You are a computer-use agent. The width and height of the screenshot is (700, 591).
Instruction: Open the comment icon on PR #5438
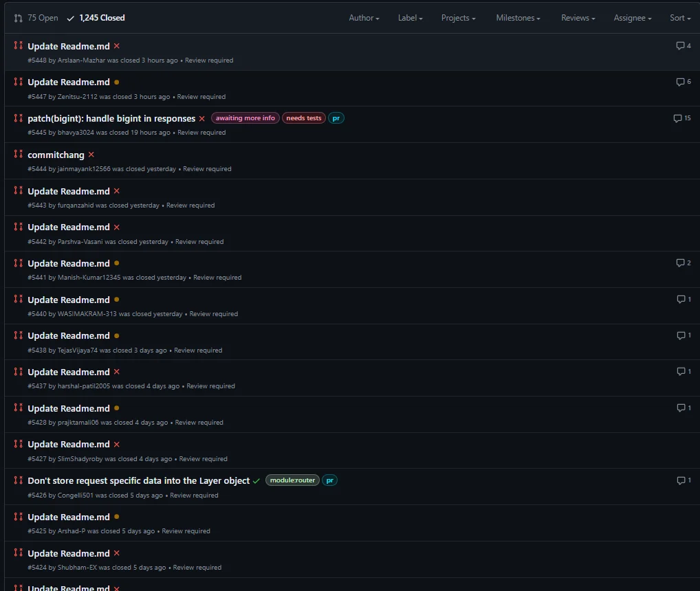click(684, 335)
